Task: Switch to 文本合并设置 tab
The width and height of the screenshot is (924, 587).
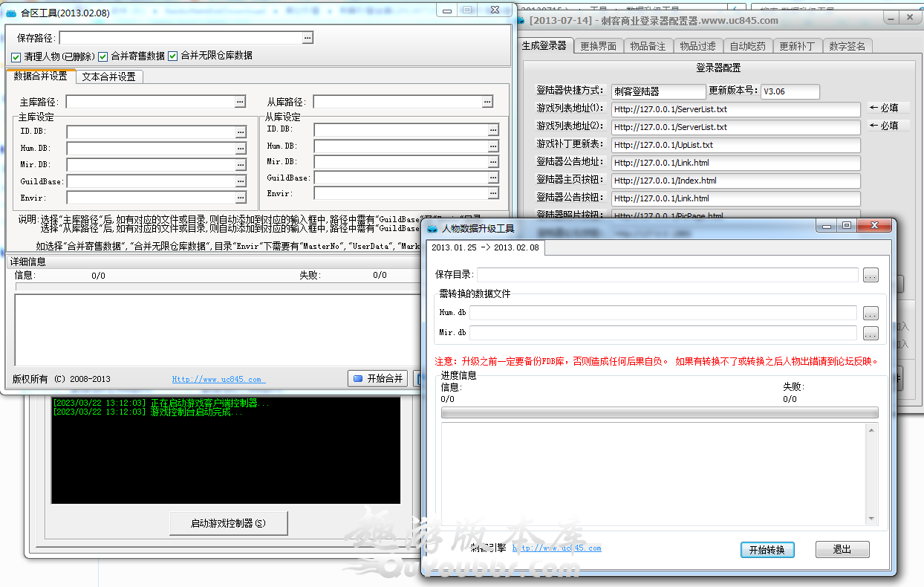Action: point(108,77)
